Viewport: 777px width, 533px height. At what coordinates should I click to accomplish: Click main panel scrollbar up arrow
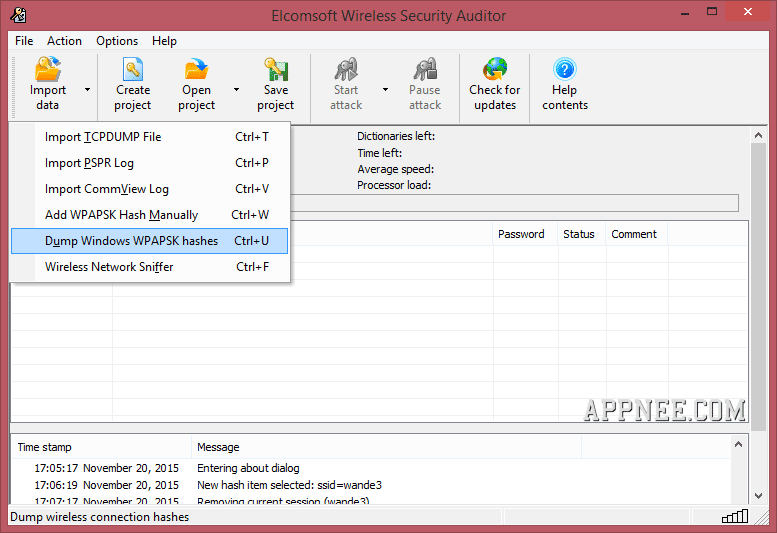coord(758,135)
